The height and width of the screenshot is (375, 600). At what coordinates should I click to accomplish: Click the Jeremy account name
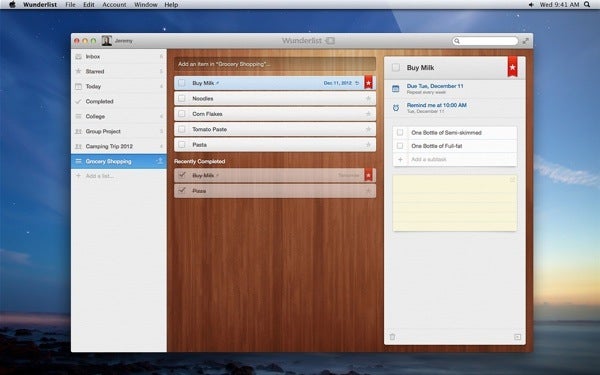pos(124,41)
